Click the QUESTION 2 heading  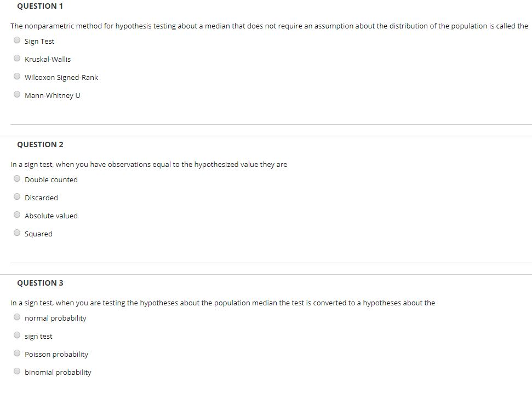tap(40, 144)
